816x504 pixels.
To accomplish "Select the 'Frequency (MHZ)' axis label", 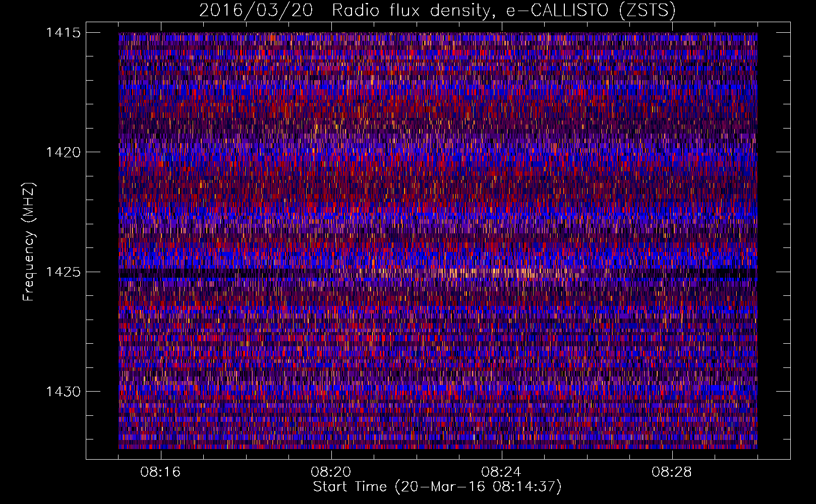I will [x=29, y=242].
